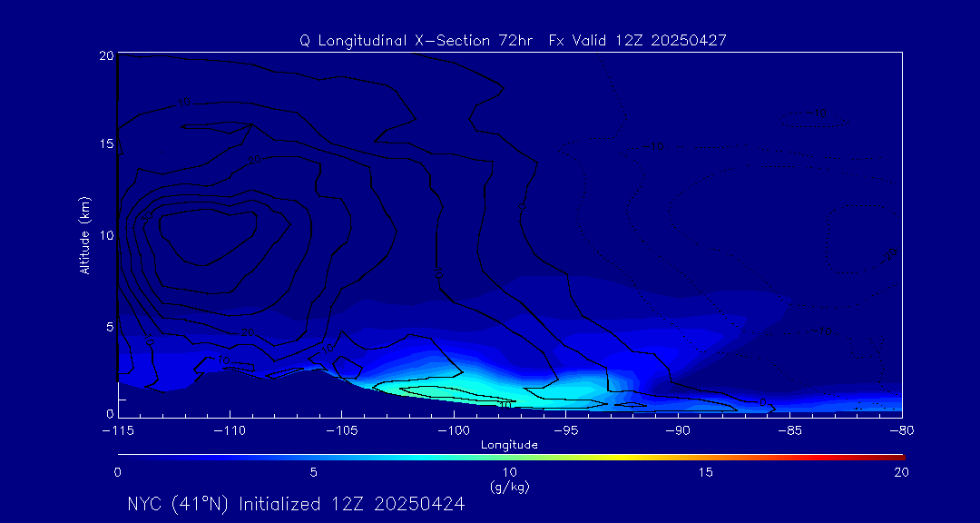Click the 5 tick on the altitude axis

coord(109,327)
